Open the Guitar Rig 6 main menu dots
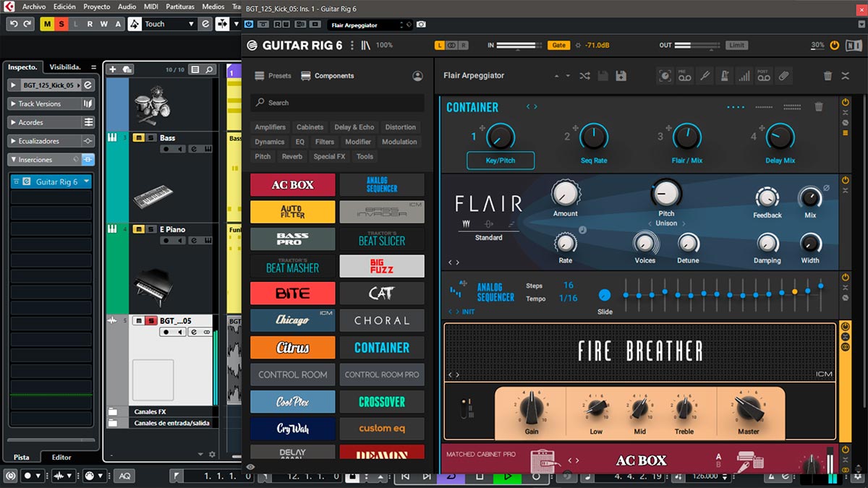This screenshot has width=868, height=488. click(x=352, y=45)
